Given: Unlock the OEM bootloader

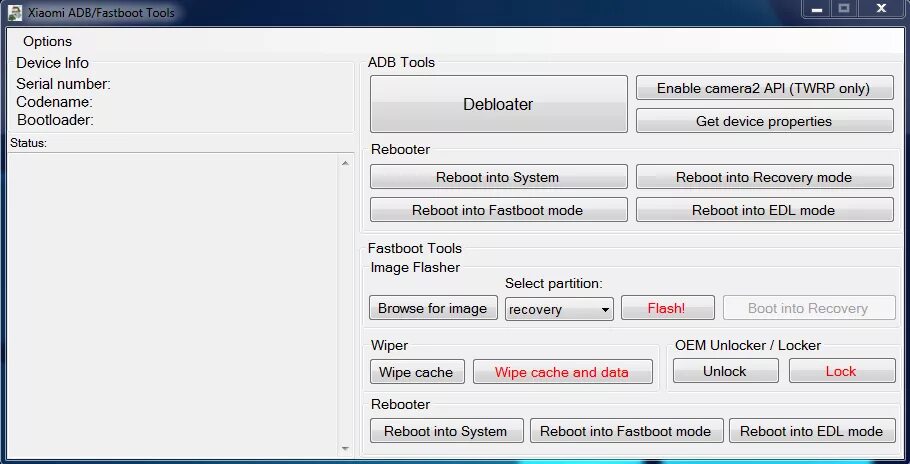Looking at the screenshot, I should coord(725,371).
